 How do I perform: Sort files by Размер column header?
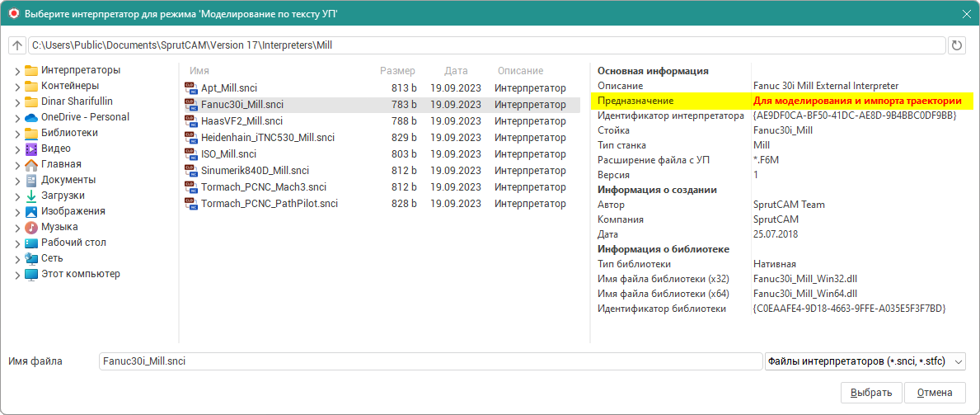397,71
